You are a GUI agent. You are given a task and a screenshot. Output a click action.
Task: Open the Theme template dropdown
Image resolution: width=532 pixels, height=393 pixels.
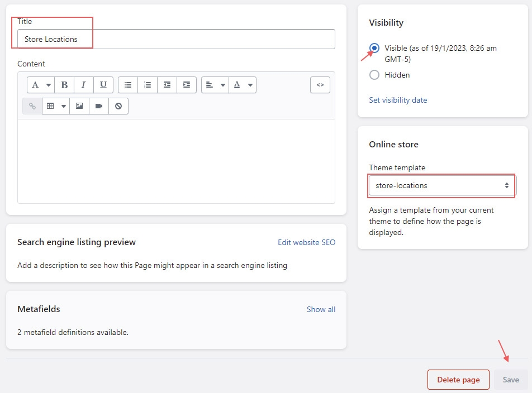[x=441, y=185]
